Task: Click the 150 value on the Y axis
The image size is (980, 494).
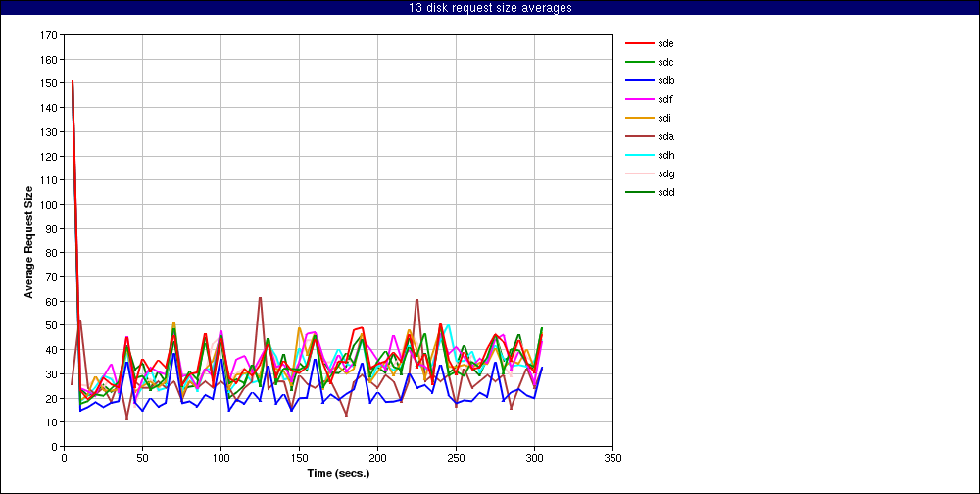Action: point(50,83)
